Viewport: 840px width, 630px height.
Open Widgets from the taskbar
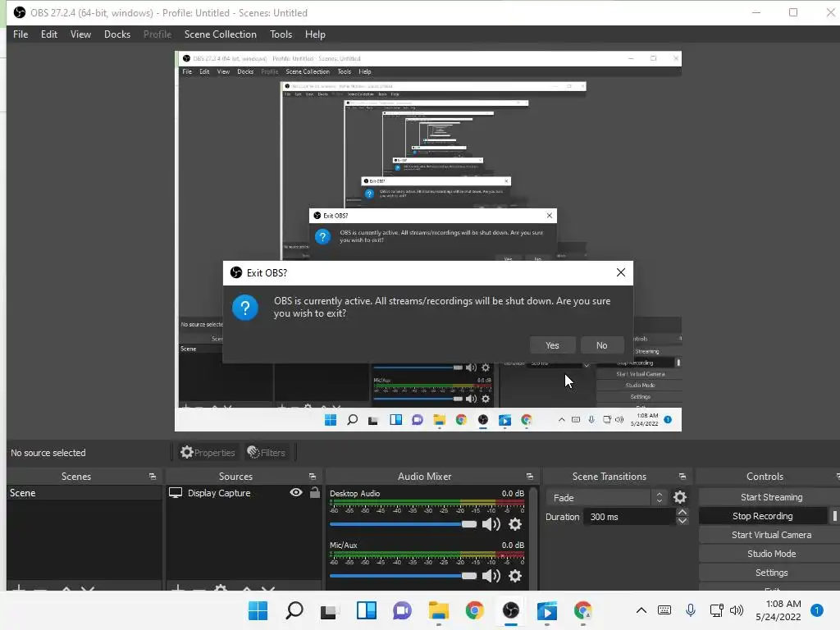367,610
